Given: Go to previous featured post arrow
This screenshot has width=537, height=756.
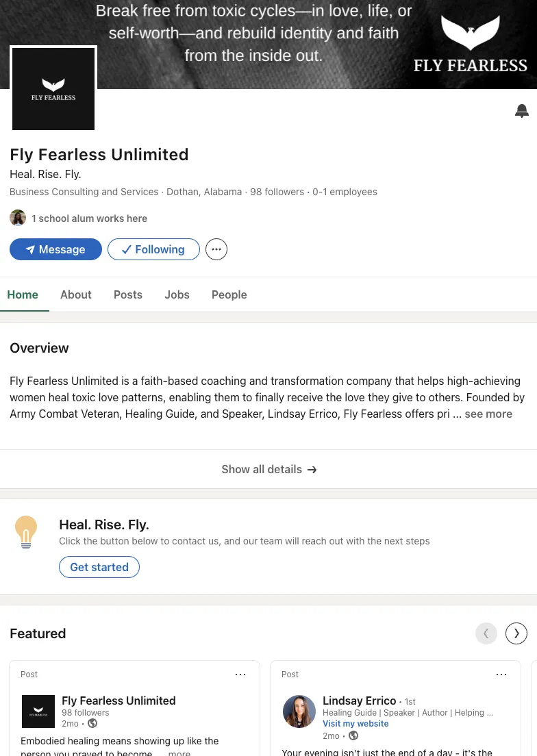Looking at the screenshot, I should (x=486, y=633).
